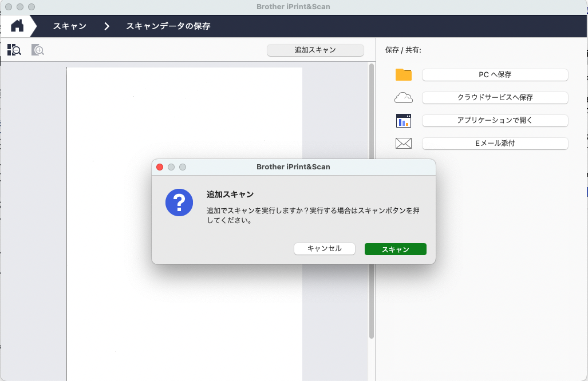588x381 pixels.
Task: Click the breadcrumb chevron arrow
Action: click(x=106, y=26)
